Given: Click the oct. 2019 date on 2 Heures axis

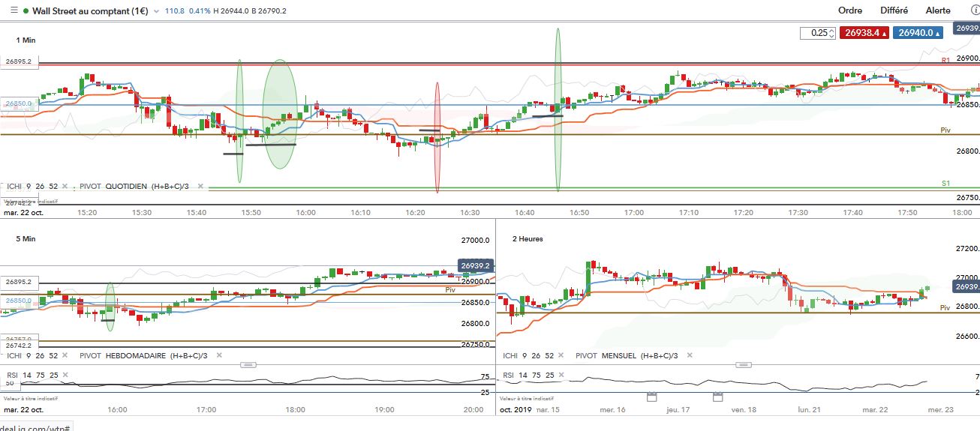Looking at the screenshot, I should [x=515, y=409].
